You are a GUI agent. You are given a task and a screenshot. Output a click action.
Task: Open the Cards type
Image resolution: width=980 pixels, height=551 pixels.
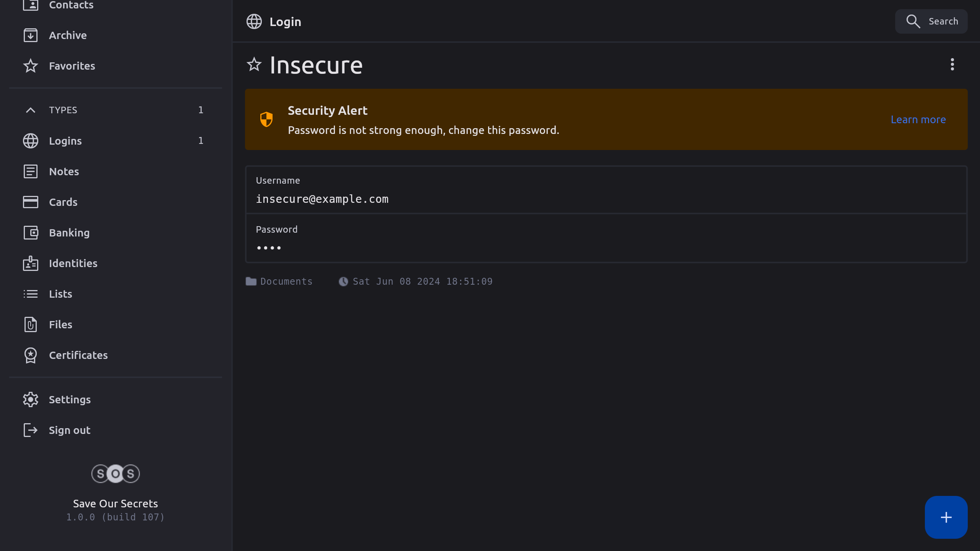[63, 202]
